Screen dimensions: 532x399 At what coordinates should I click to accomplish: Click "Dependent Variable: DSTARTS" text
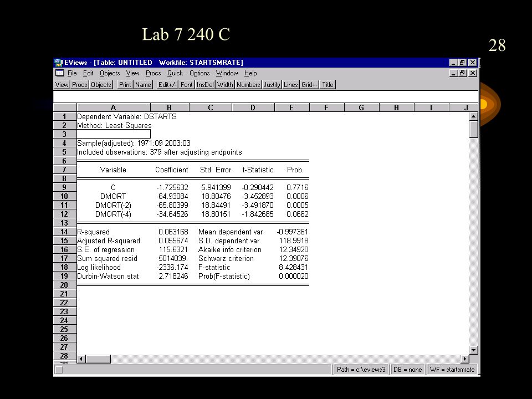[x=127, y=117]
